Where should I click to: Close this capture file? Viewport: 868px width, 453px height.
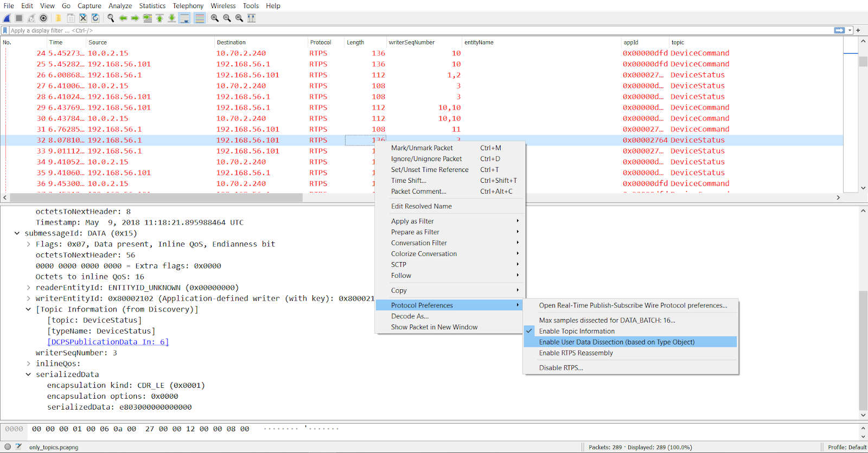[x=83, y=18]
